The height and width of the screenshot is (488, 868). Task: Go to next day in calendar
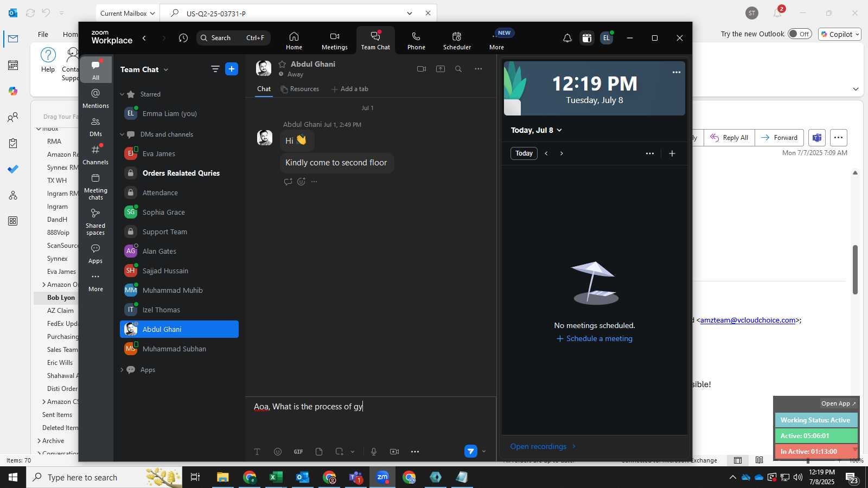pyautogui.click(x=561, y=153)
